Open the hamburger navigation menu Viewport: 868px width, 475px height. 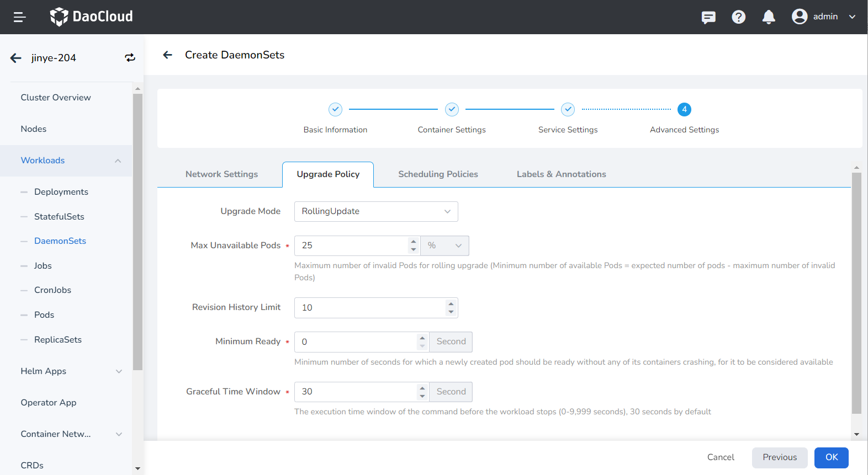point(20,17)
